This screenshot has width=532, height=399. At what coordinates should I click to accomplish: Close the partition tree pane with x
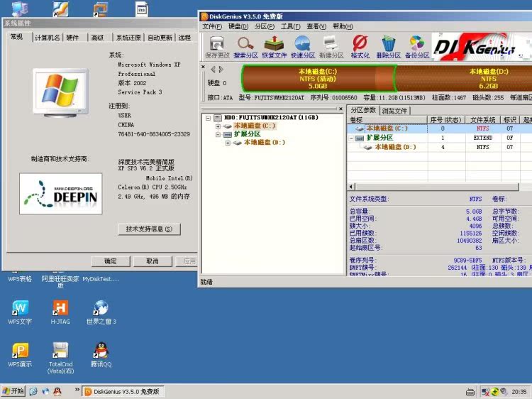[x=340, y=109]
